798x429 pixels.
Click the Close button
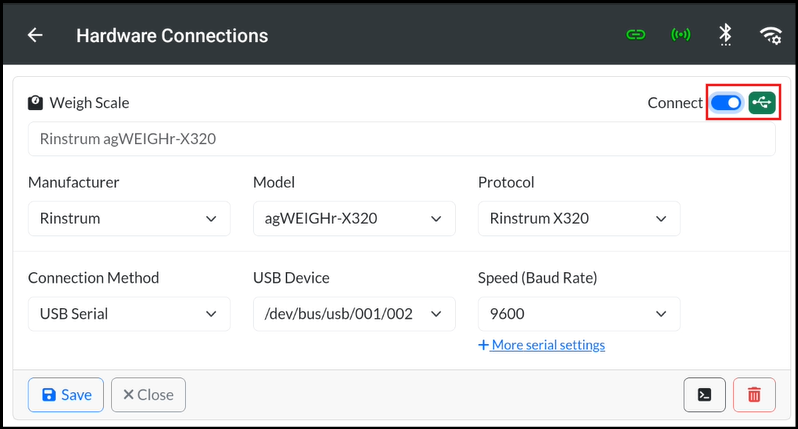[x=148, y=394]
